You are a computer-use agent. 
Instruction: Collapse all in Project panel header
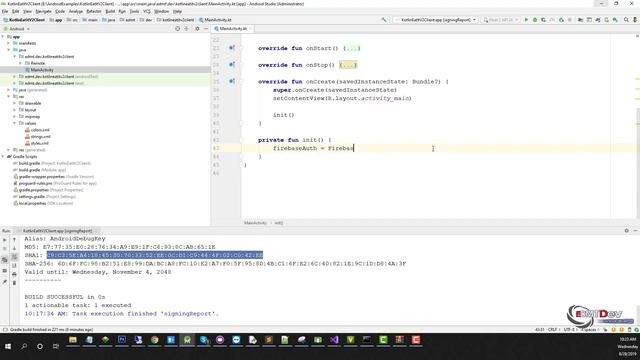click(187, 29)
